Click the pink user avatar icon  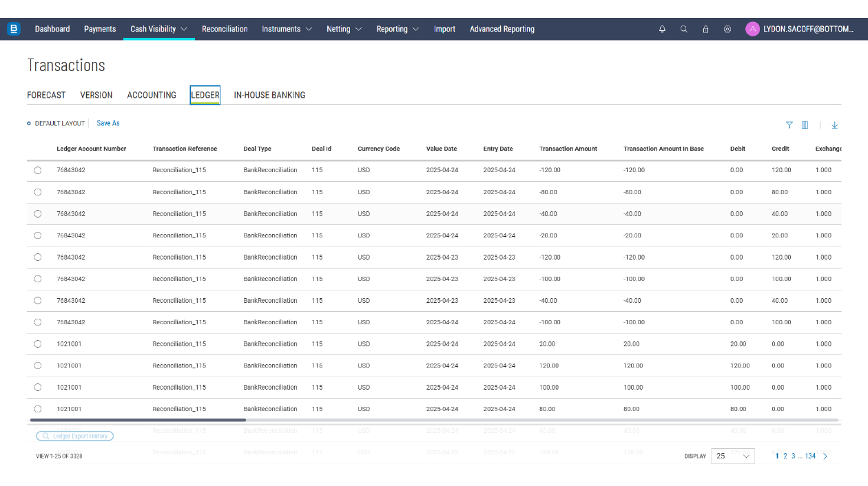pos(752,29)
